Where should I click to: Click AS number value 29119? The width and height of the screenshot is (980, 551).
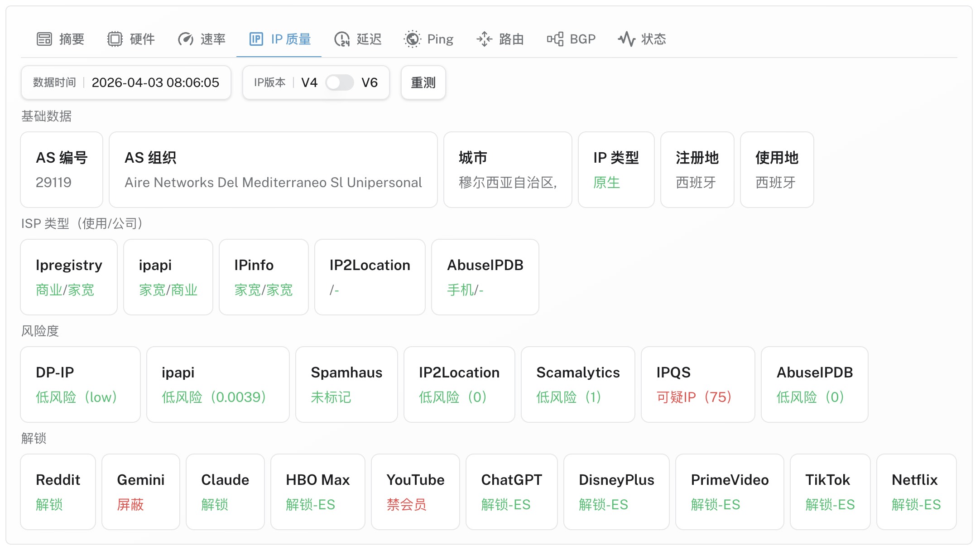pyautogui.click(x=53, y=182)
